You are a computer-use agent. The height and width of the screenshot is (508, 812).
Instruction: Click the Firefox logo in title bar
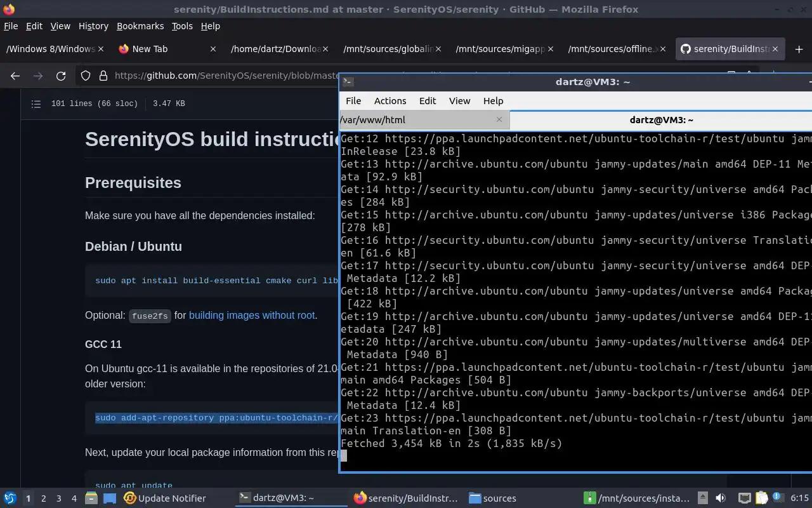coord(9,9)
